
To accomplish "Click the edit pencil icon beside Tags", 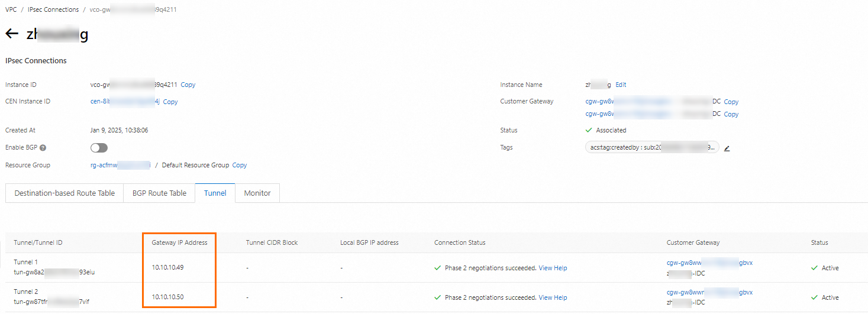I will (727, 148).
